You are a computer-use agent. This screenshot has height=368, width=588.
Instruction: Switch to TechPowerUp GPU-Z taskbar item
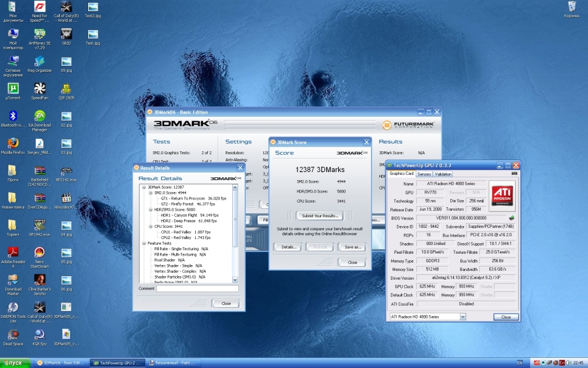point(118,363)
